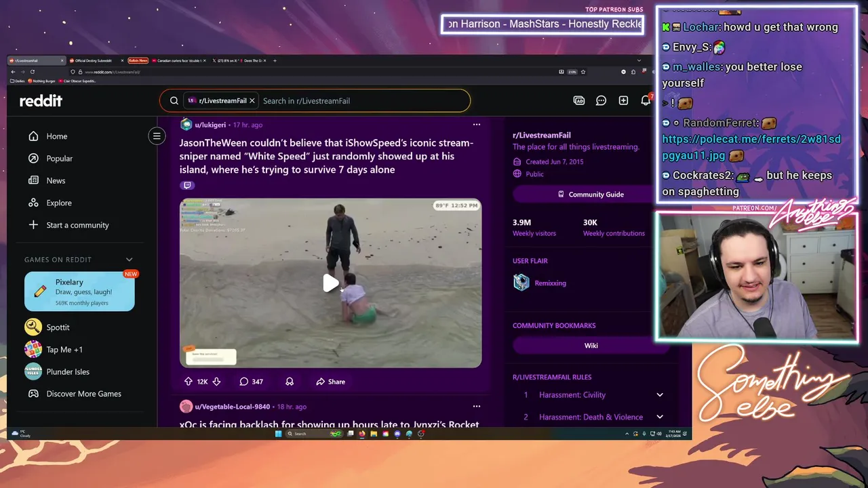Play the beach video clip
The image size is (868, 488).
(x=330, y=283)
